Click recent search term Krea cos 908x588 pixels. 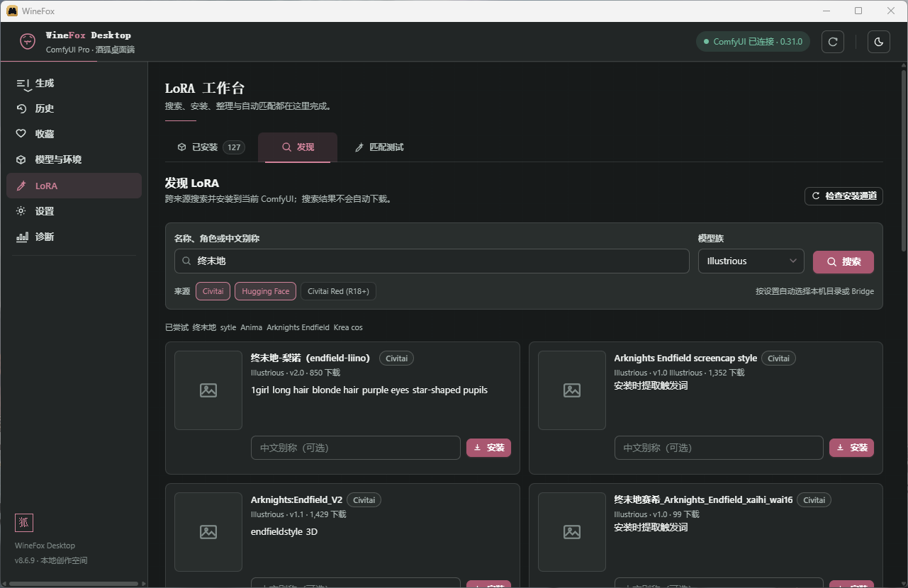(x=348, y=327)
